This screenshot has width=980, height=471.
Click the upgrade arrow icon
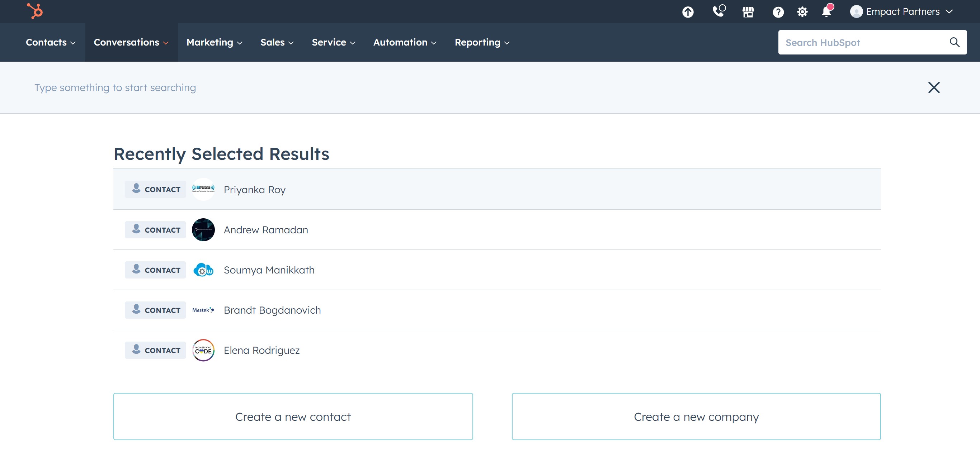pos(687,12)
